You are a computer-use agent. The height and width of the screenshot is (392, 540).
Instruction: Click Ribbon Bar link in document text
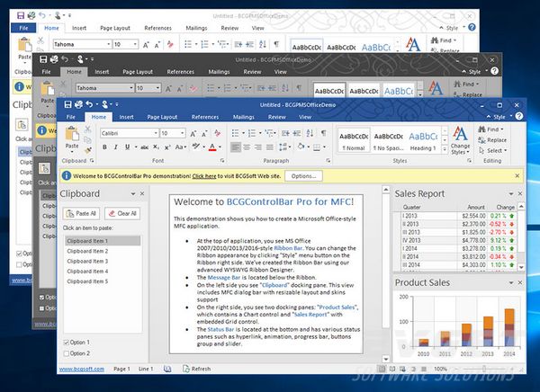point(288,248)
